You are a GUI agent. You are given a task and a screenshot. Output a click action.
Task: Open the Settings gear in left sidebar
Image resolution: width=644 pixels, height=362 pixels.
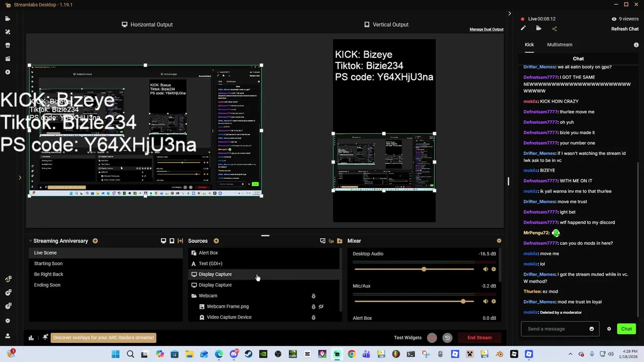pos(8,321)
